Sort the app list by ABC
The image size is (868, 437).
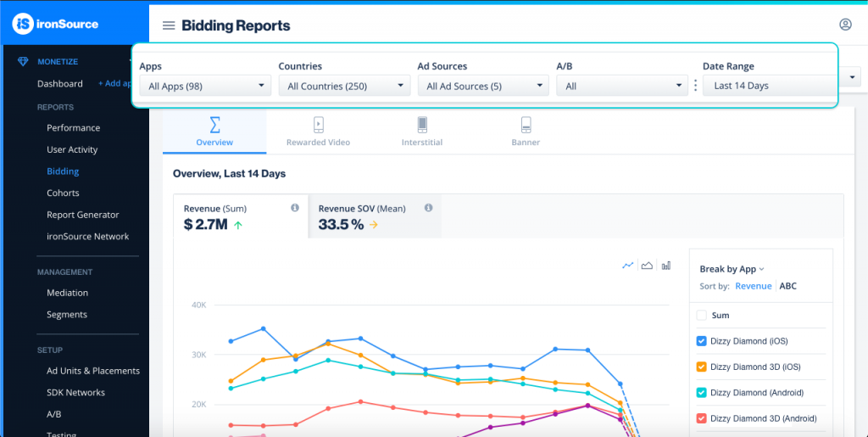tap(788, 286)
